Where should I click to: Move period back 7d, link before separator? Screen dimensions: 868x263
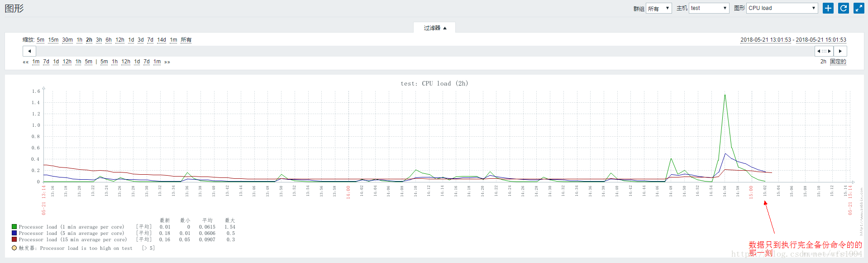(x=46, y=62)
